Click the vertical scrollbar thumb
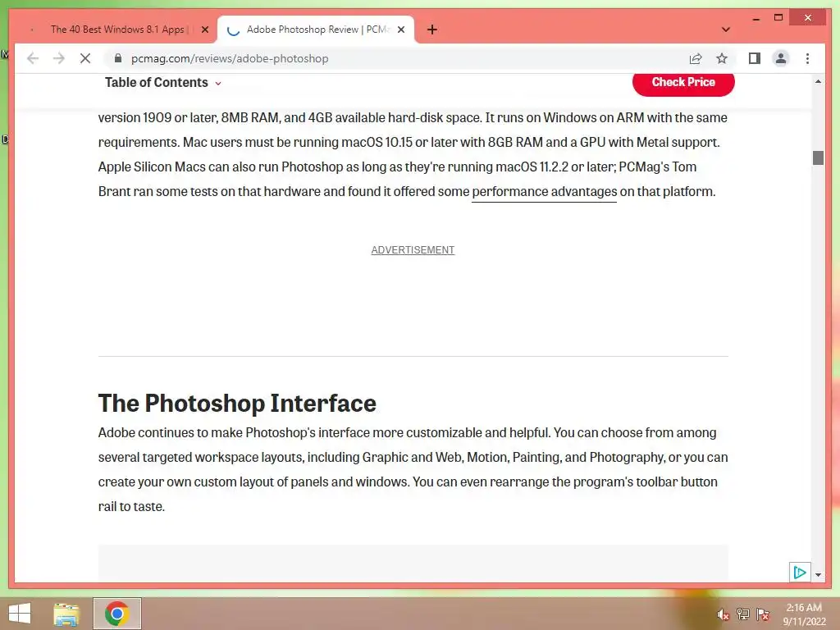Screen dimensions: 840x630 [x=818, y=158]
